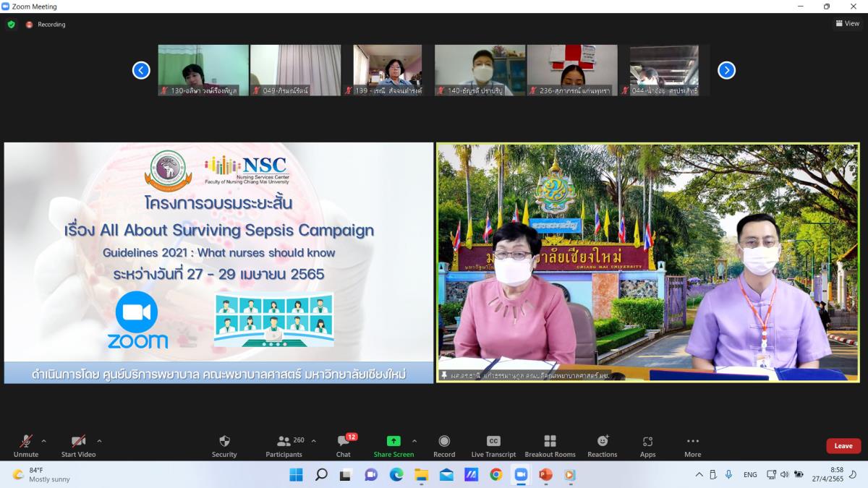868x488 pixels.
Task: Open the blue slash-icon app on taskbar
Action: tap(471, 475)
